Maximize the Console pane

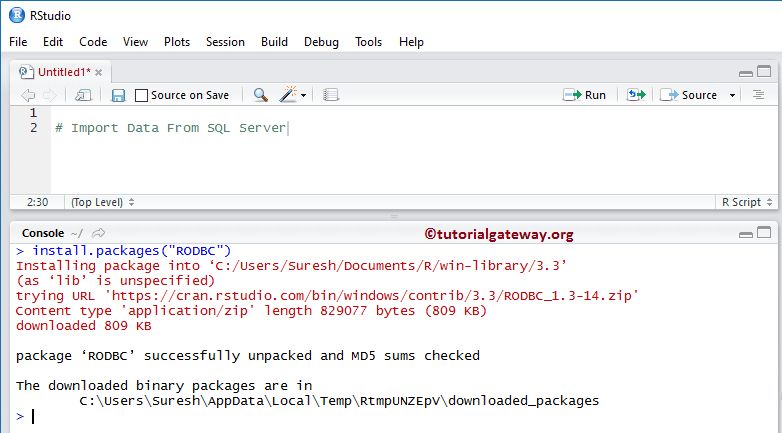coord(764,232)
